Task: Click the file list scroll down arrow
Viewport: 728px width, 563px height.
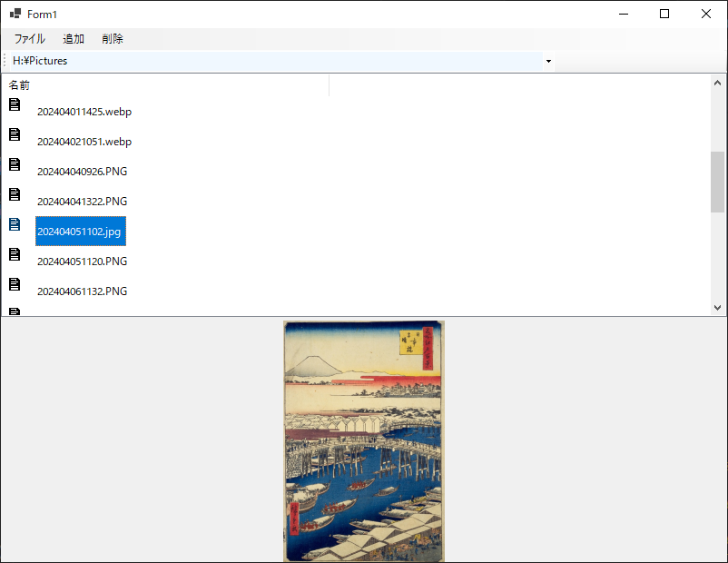Action: (717, 308)
